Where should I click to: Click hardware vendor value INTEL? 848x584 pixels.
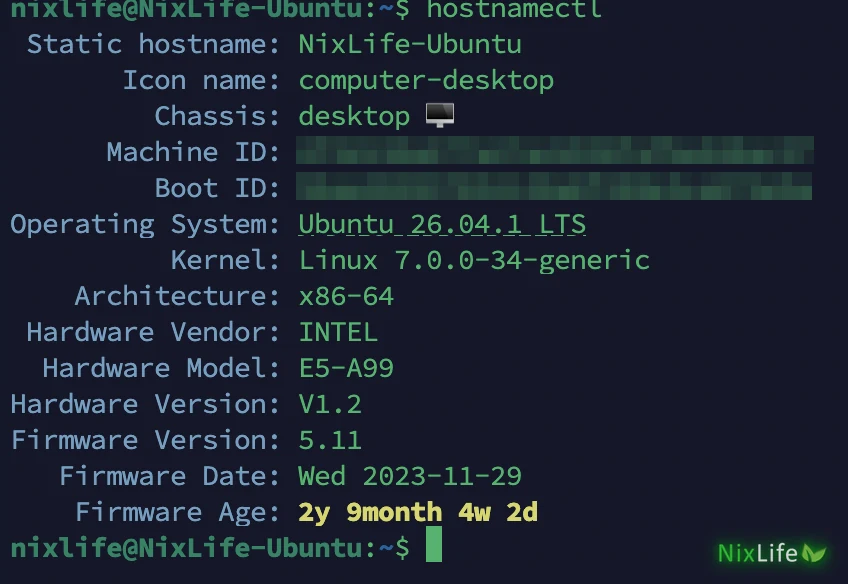(x=338, y=332)
